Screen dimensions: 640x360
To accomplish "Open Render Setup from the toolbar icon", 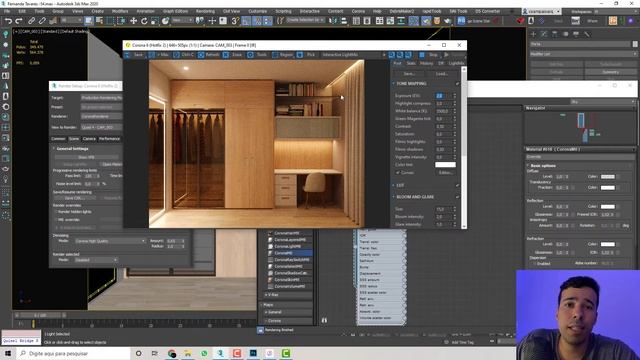I will pyautogui.click(x=426, y=20).
